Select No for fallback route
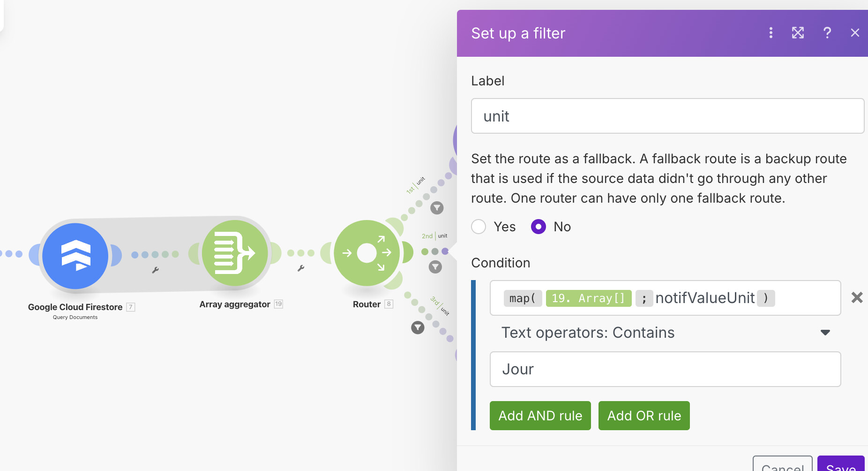The width and height of the screenshot is (868, 471). pyautogui.click(x=539, y=227)
